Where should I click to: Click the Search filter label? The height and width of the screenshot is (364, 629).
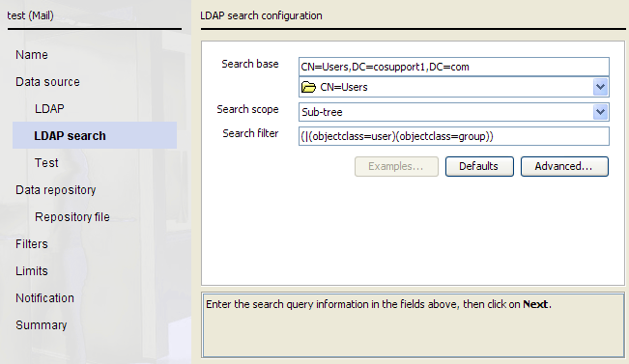coord(250,133)
